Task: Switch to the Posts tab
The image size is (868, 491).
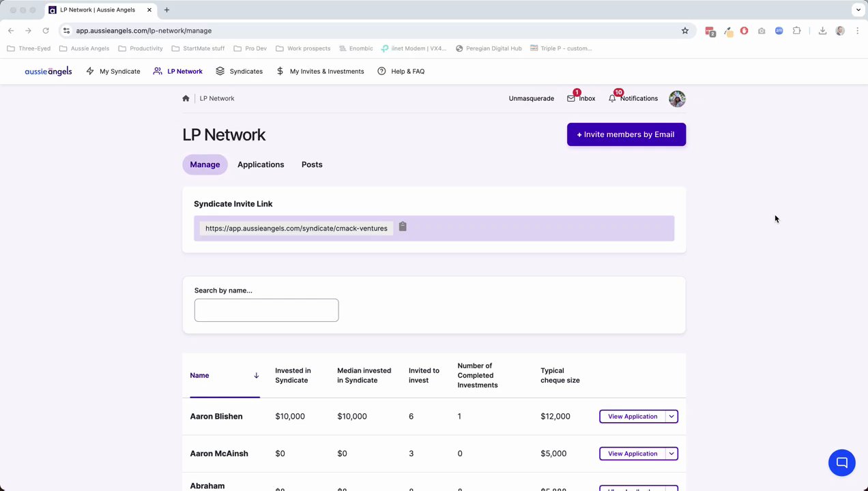Action: coord(312,164)
